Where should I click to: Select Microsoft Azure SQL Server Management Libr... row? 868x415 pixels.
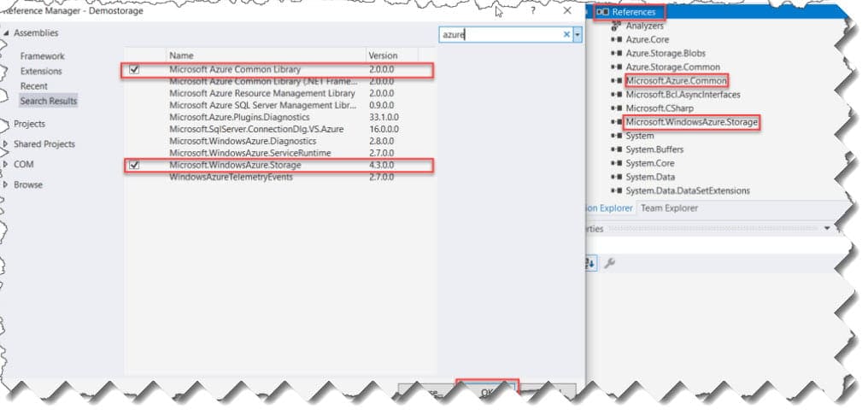pos(279,105)
